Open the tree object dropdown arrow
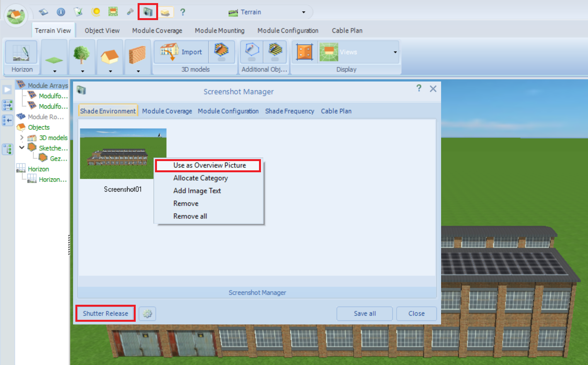The height and width of the screenshot is (365, 588). click(x=82, y=71)
